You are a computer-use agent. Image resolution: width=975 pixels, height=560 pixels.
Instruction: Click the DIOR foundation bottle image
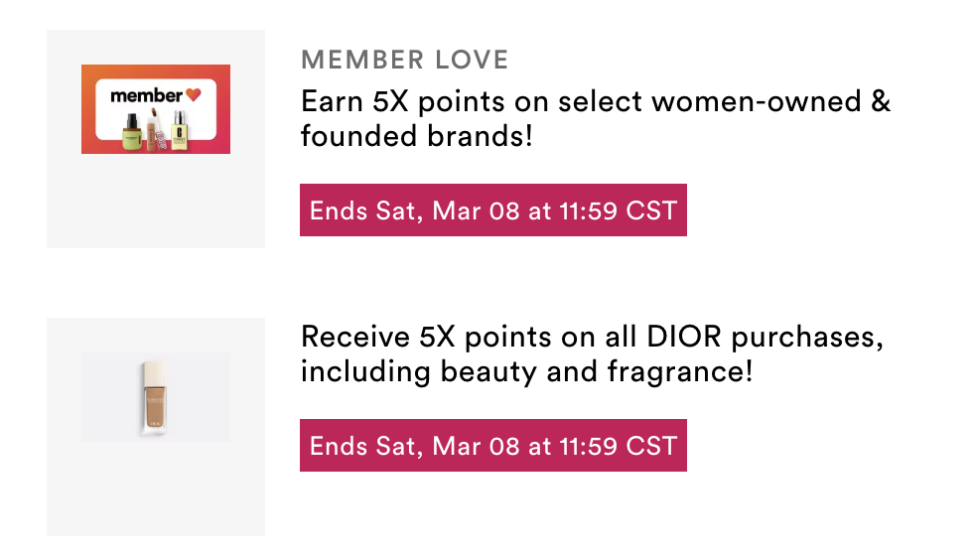(153, 398)
